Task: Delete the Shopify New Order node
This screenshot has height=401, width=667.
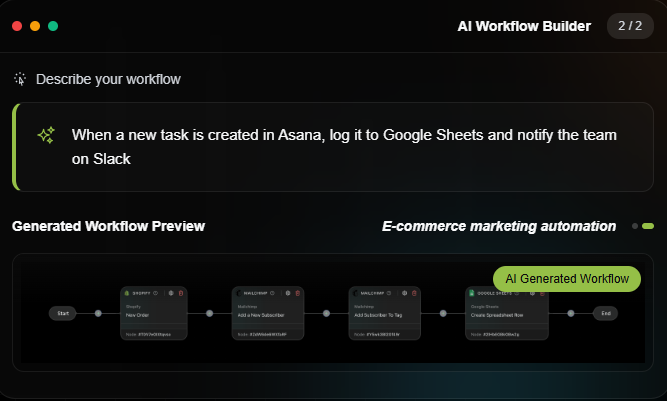Action: pyautogui.click(x=181, y=293)
